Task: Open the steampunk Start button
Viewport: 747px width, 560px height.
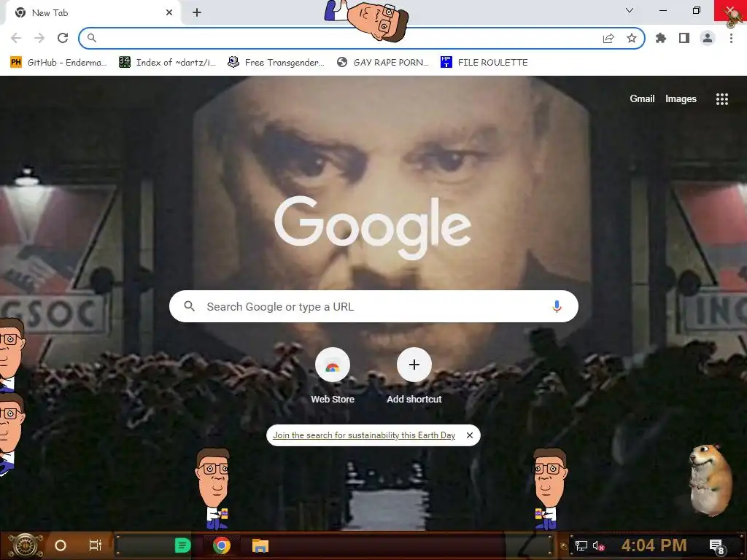Action: (26, 545)
